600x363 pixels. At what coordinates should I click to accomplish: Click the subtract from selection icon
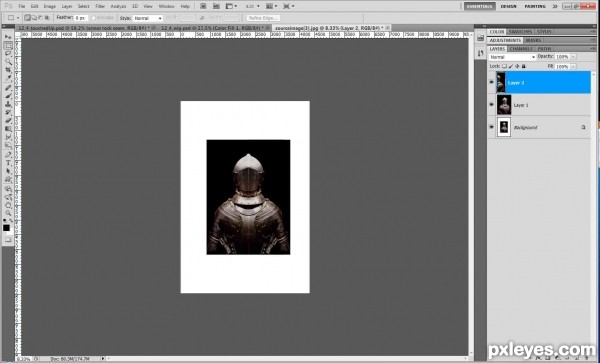point(40,18)
